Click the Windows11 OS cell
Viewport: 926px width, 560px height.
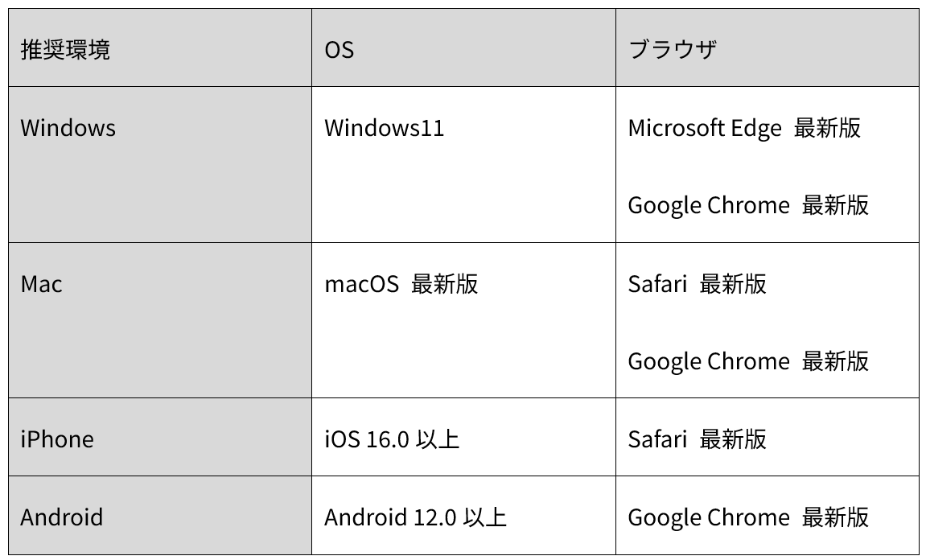click(x=384, y=128)
